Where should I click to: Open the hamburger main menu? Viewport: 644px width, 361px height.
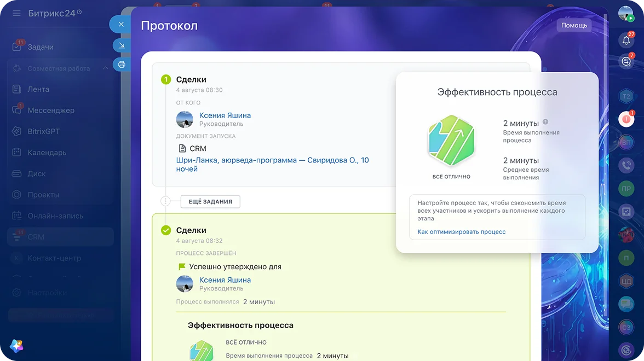[x=16, y=14]
